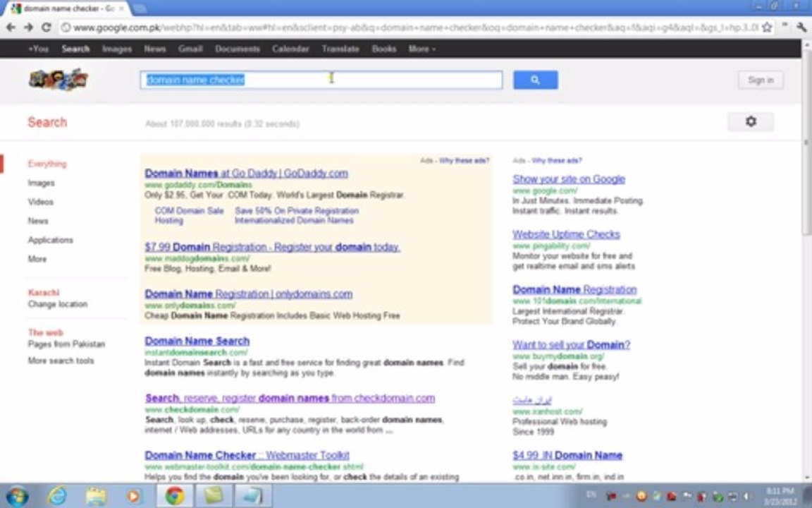Open the Windows Start button
This screenshot has width=812, height=508.
tap(17, 496)
